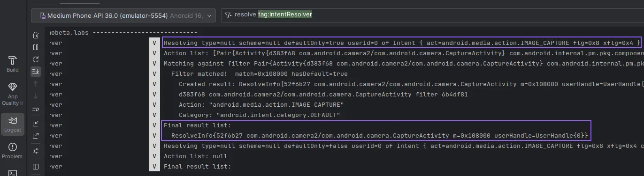This screenshot has width=644, height=176.
Task: Select the 'Resolving type=null' defaultOnly=true log line
Action: click(402, 43)
